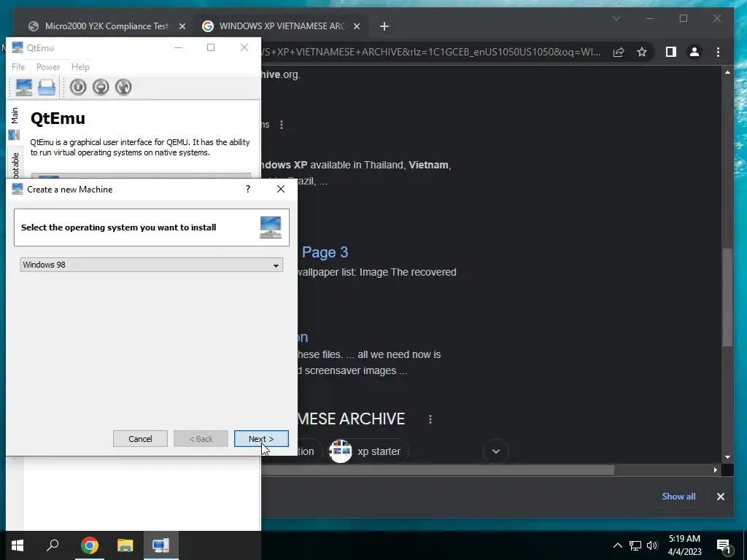
Task: Open the File menu in QtEmu
Action: 18,67
